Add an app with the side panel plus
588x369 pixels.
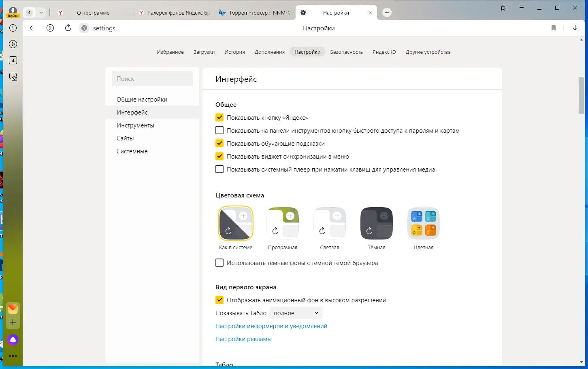pos(13,322)
